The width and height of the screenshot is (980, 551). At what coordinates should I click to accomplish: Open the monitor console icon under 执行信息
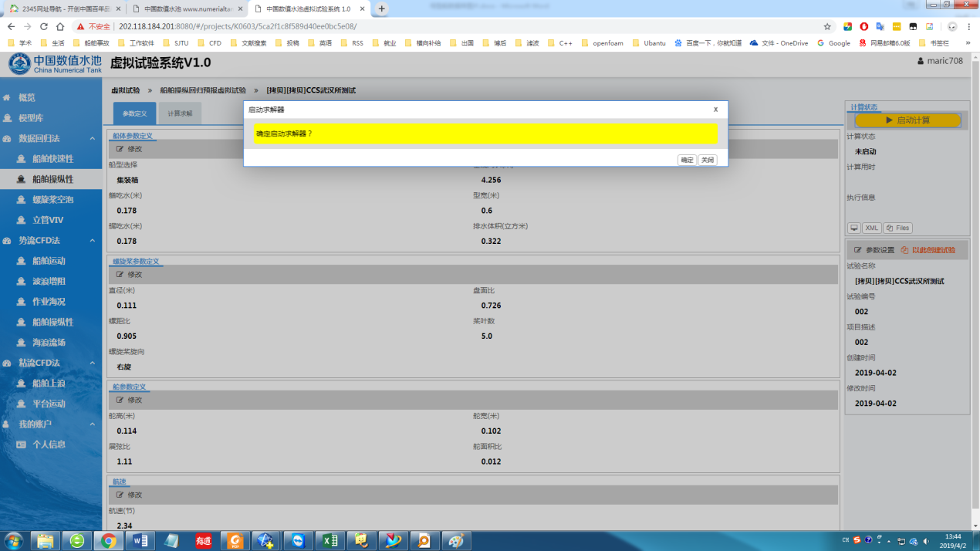tap(854, 228)
